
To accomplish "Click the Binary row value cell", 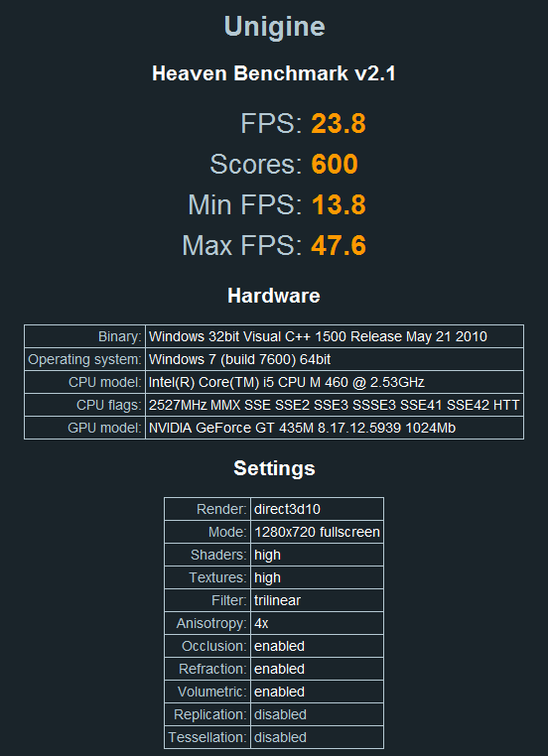I will click(335, 336).
